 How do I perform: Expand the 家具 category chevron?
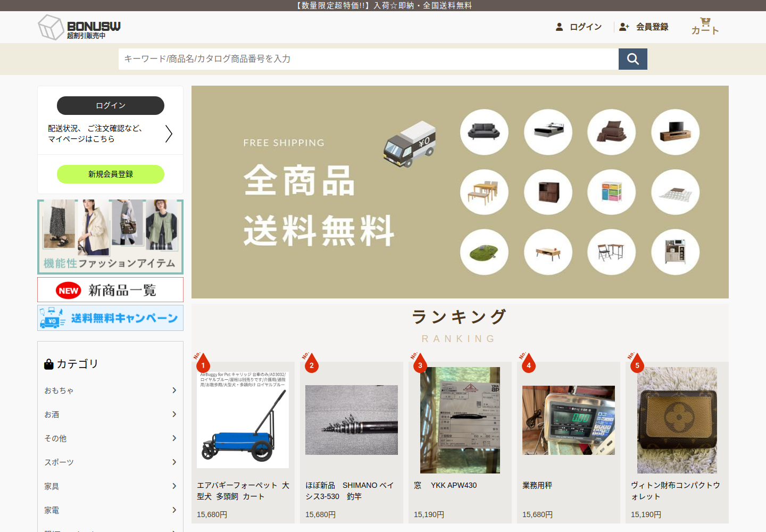click(174, 486)
